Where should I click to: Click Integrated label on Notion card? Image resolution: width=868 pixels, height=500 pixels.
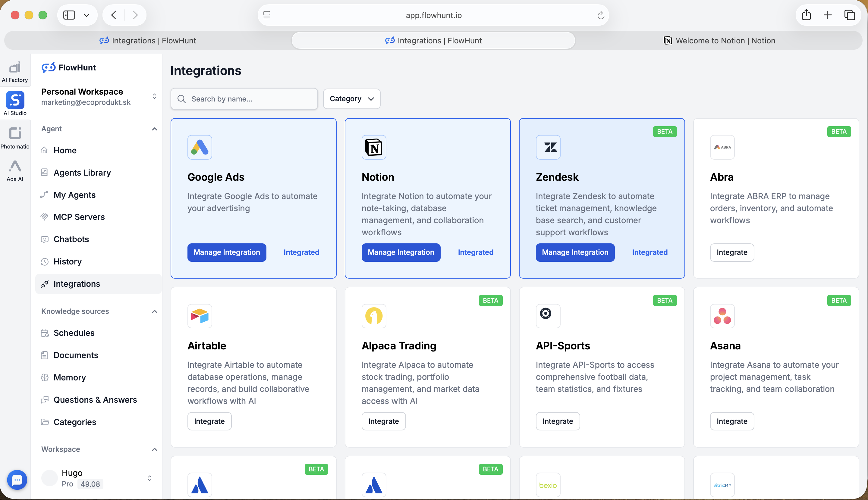(476, 252)
